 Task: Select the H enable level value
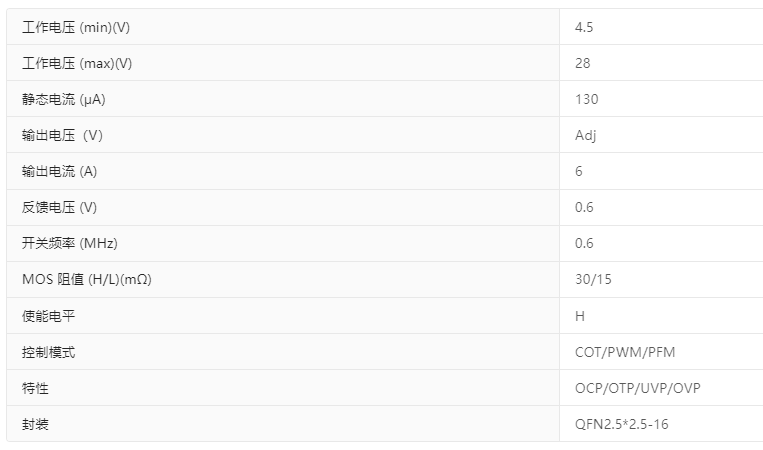click(x=580, y=315)
